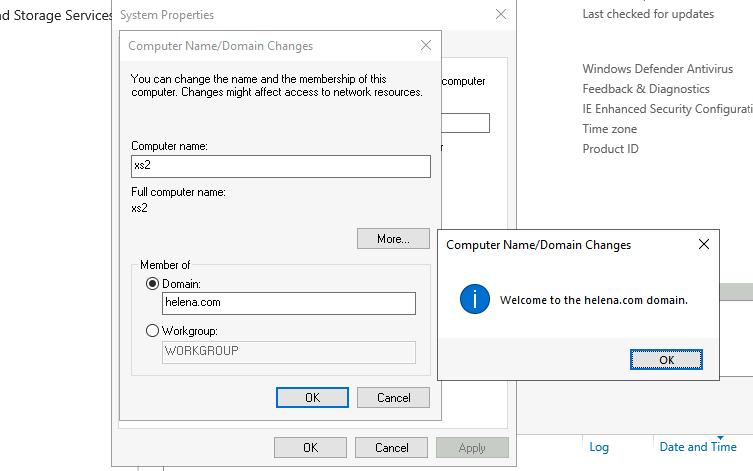Click OK at the bottom of System Properties
Screen dimensions: 753x471
310,448
